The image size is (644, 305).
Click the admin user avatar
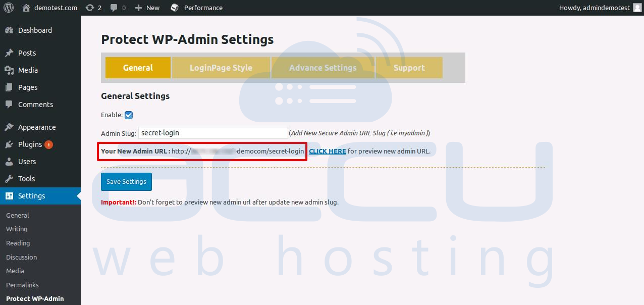pos(637,8)
